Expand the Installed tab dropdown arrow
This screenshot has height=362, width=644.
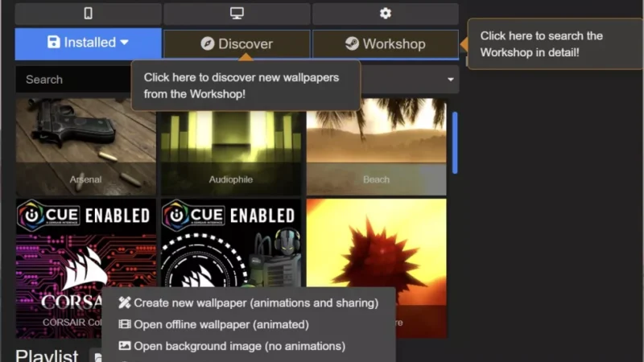[x=125, y=43]
